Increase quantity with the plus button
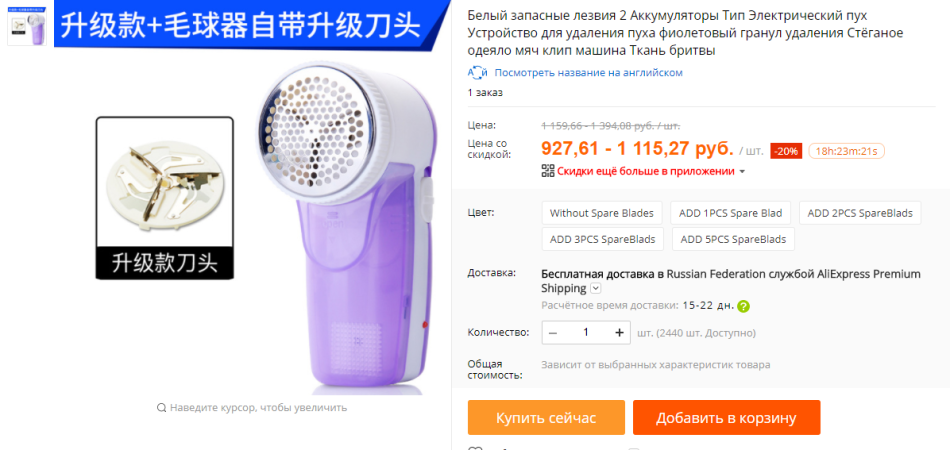The image size is (950, 450). point(619,333)
